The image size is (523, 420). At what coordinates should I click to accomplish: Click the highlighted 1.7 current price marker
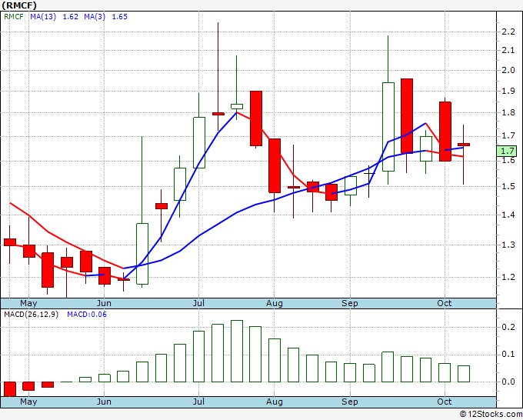pos(507,151)
